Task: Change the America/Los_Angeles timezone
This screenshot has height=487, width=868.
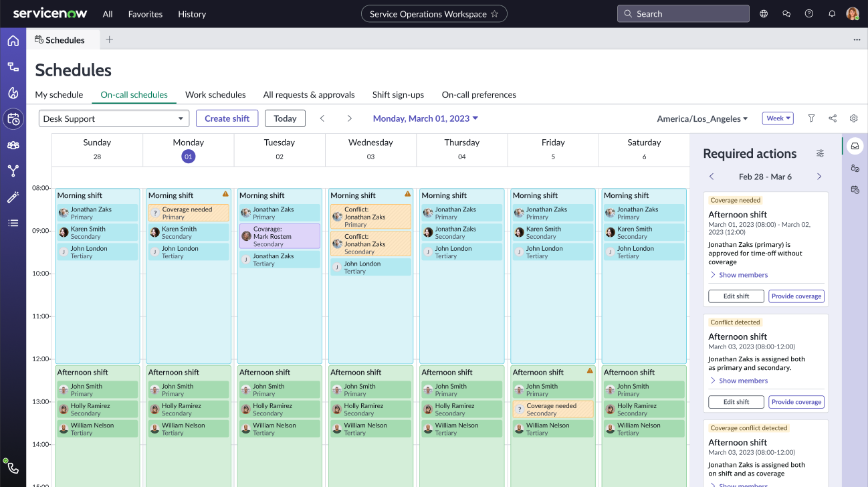Action: [x=702, y=118]
